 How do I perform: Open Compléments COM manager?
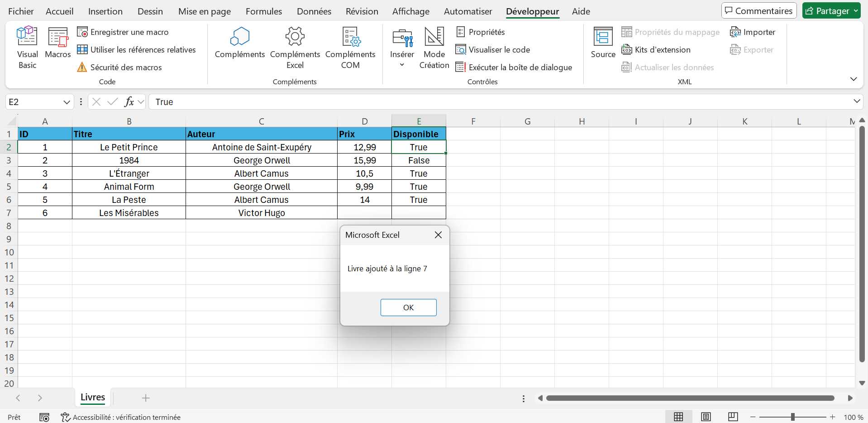pos(350,48)
